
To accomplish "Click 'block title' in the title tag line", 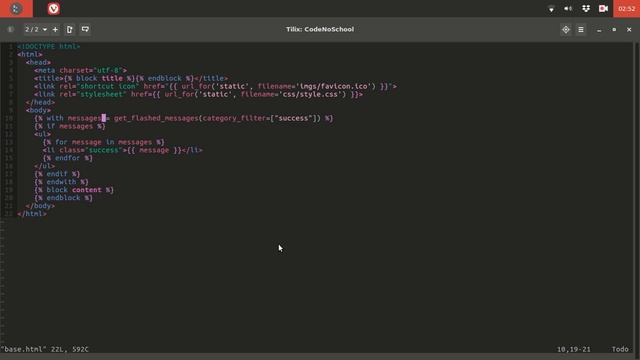I will coord(99,78).
